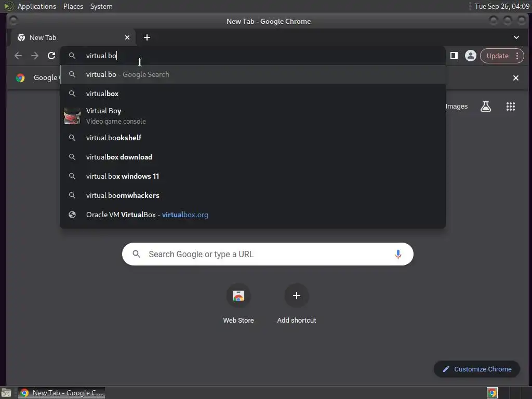Open the Places menu

(x=73, y=6)
